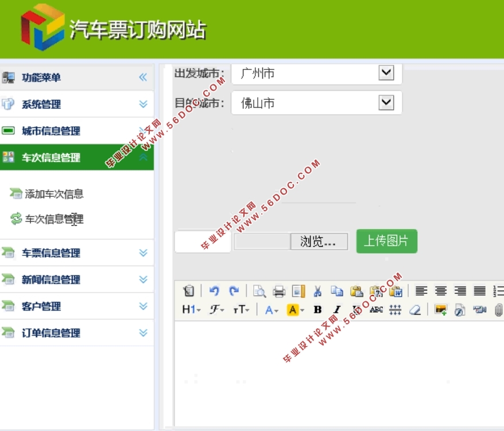Insert video media icon
This screenshot has height=431, width=504.
coord(479,309)
